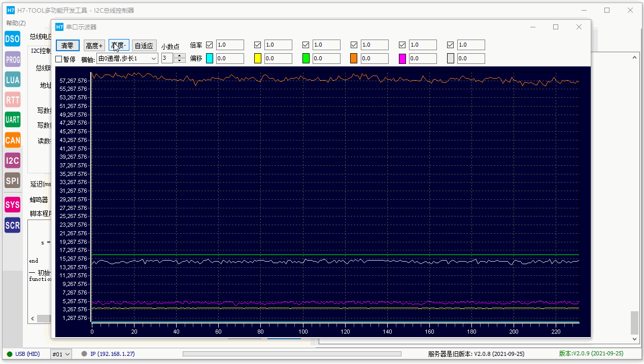Screen dimensions: 644x364
Task: Toggle the white channel enable checkbox
Action: click(450, 45)
